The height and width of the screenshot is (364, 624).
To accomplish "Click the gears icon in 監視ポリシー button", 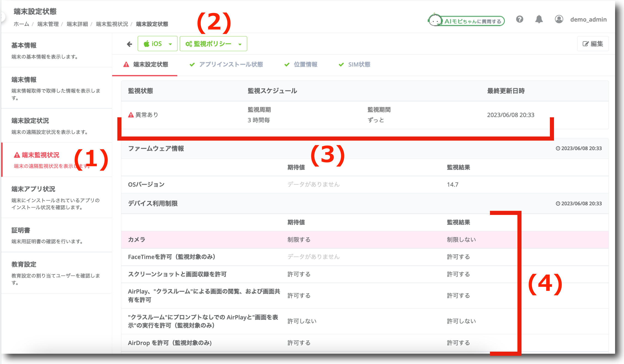I will (x=189, y=44).
